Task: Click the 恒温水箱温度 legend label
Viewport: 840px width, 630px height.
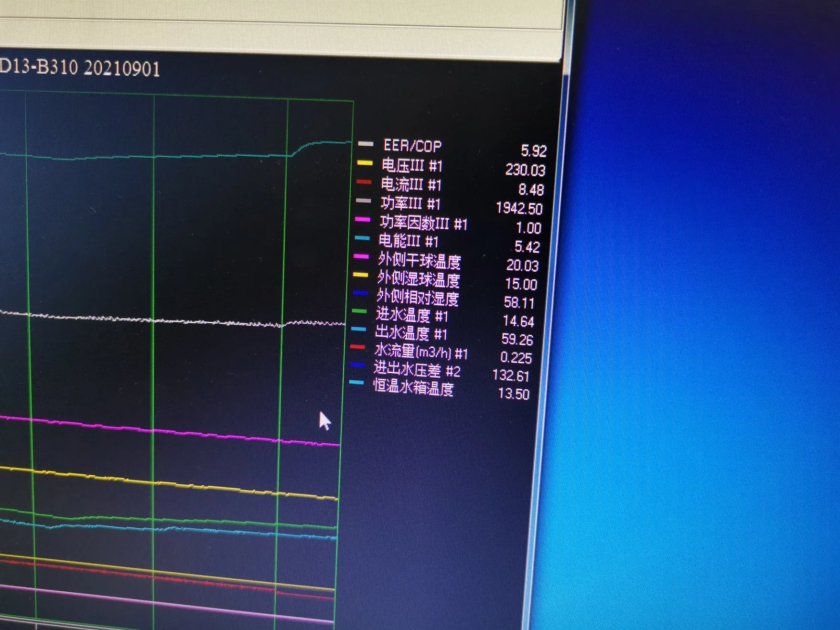Action: coord(413,387)
